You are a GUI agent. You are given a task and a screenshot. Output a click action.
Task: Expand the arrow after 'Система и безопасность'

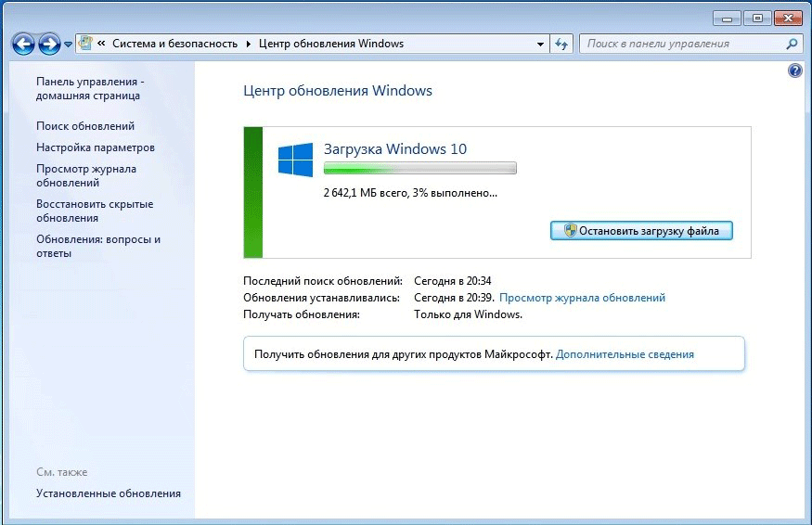248,44
